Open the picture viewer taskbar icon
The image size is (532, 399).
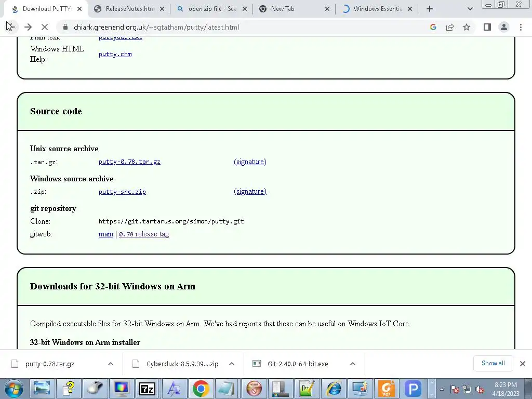42,389
